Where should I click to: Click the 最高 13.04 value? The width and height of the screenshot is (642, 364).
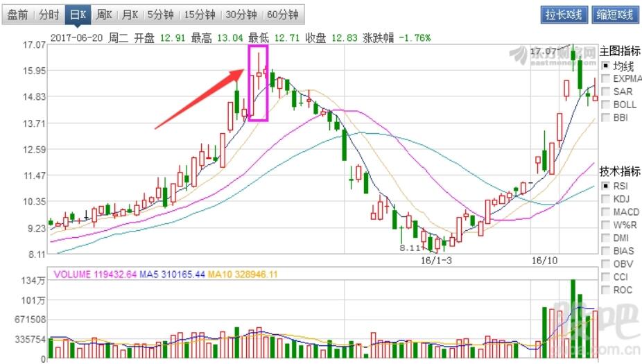pos(229,38)
